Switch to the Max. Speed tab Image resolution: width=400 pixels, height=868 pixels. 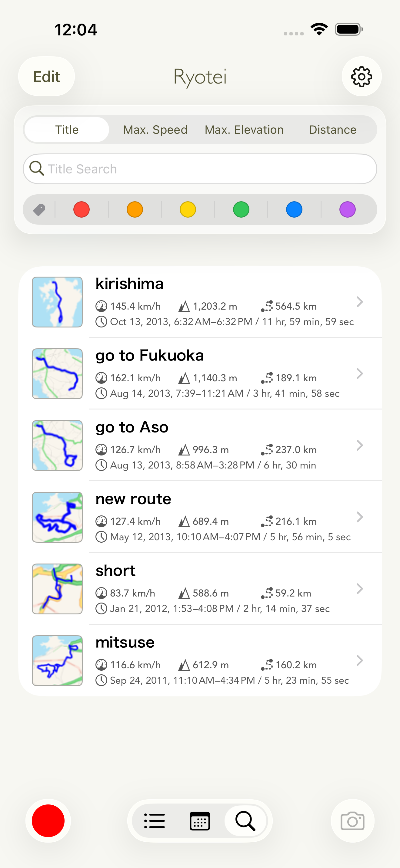pos(155,130)
